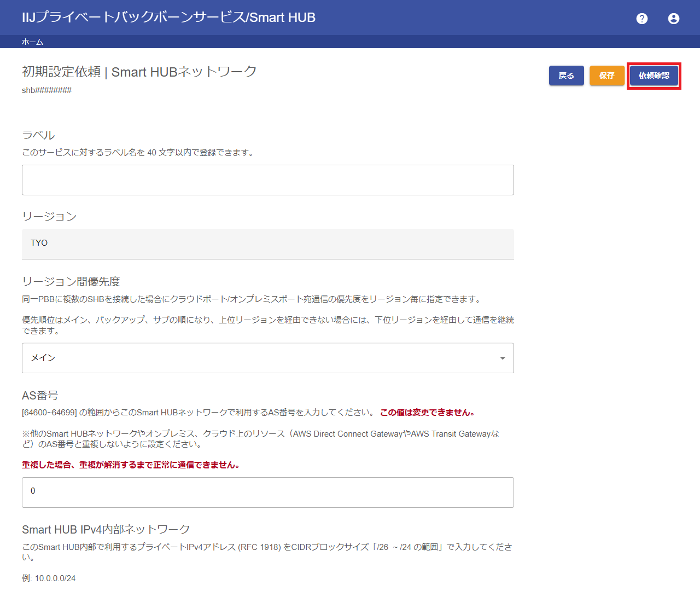
Task: Open the help question mark icon
Action: [642, 19]
